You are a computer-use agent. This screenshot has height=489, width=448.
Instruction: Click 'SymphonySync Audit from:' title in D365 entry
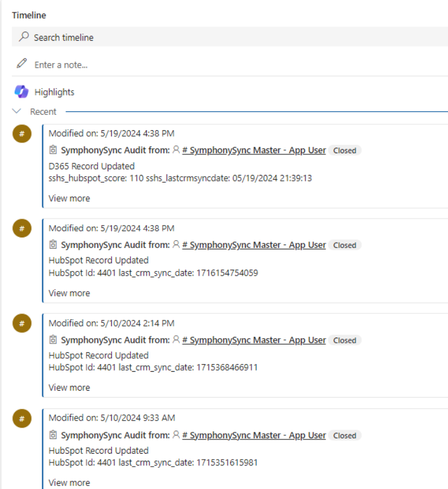point(115,150)
